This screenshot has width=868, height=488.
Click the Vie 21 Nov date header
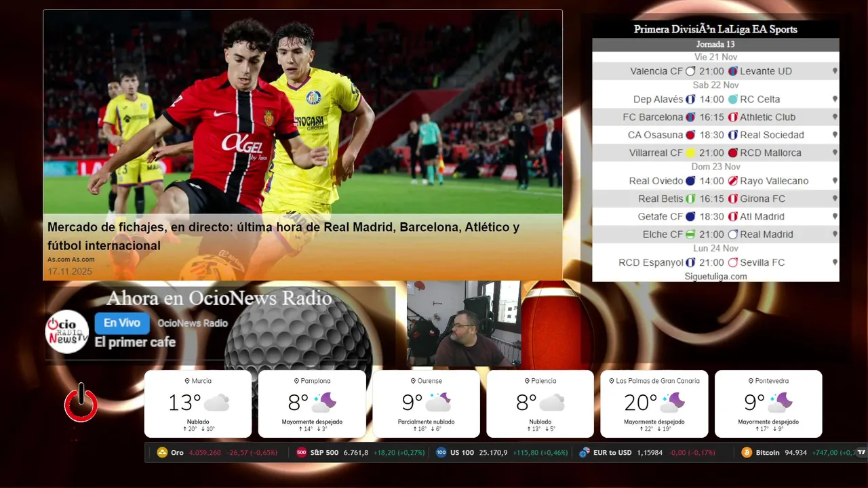point(715,57)
